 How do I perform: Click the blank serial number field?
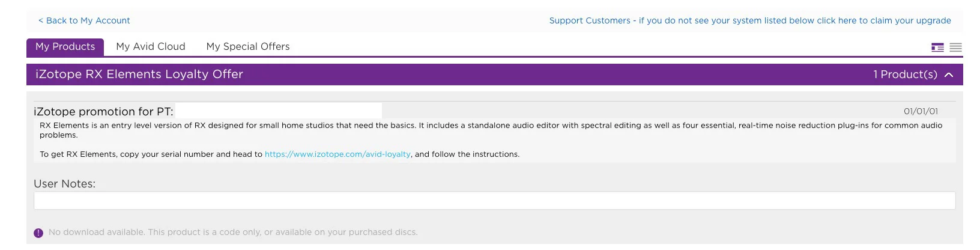point(279,111)
